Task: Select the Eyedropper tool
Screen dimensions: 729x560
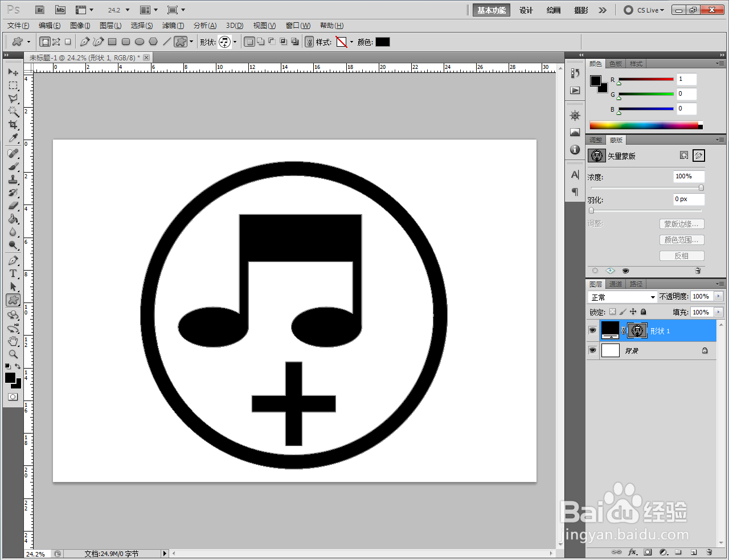Action: pyautogui.click(x=13, y=138)
